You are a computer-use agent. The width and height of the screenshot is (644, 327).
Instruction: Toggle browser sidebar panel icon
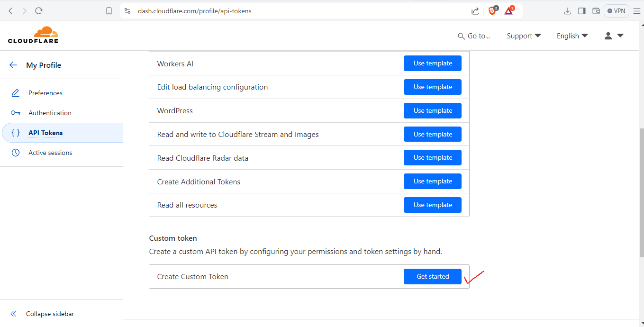pyautogui.click(x=582, y=11)
